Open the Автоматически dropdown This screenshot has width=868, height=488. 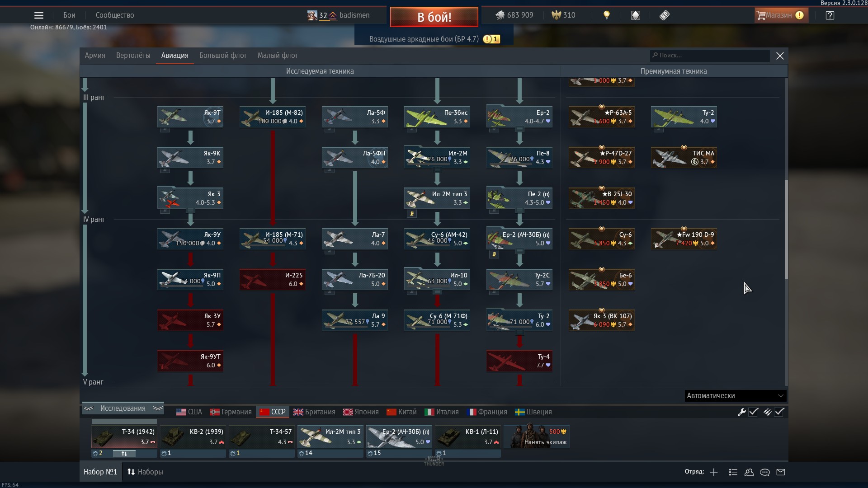coord(736,396)
